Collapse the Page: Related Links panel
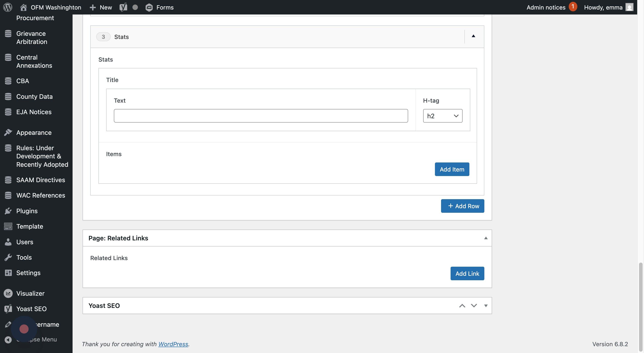 click(485, 238)
